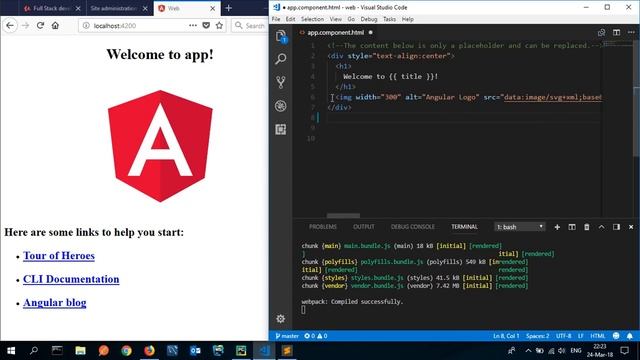Kill the terminal with trash icon

[x=587, y=227]
